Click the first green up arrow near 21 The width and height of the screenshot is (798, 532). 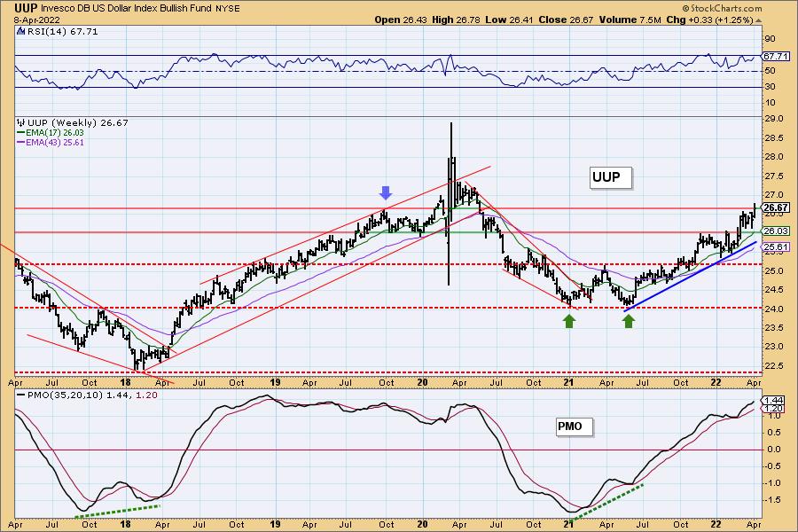(569, 321)
